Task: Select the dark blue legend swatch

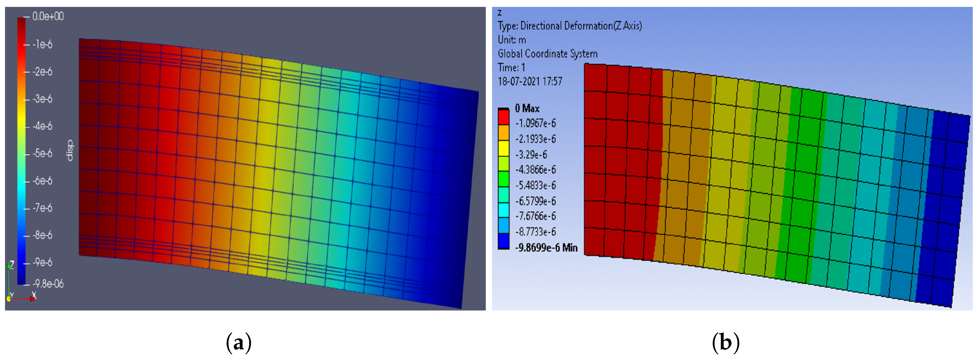Action: click(503, 241)
